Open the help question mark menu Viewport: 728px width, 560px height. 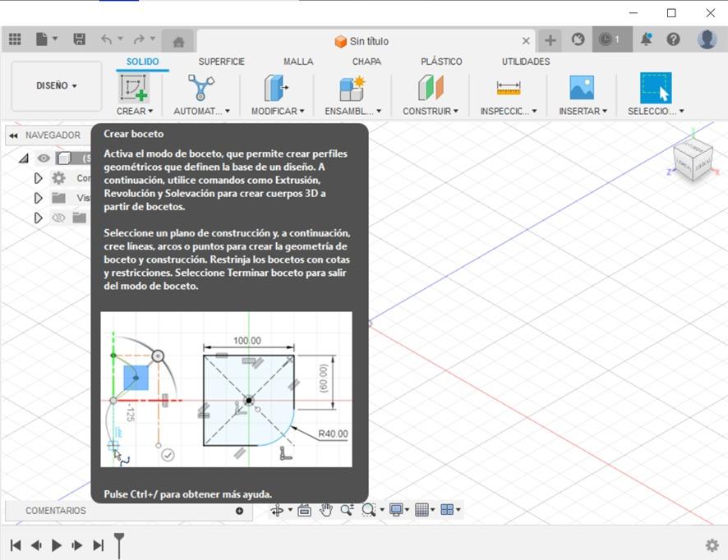click(673, 39)
